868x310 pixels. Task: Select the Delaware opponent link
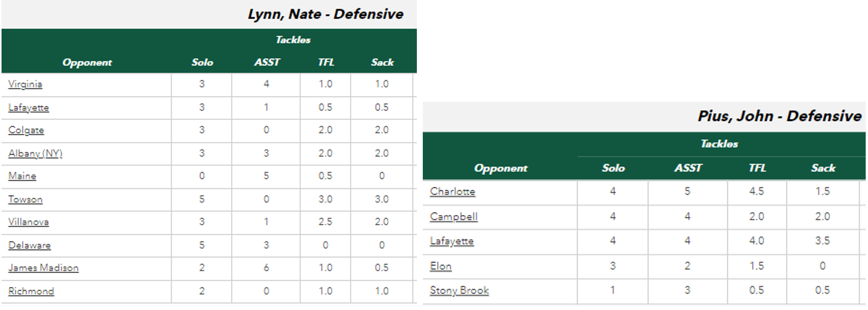[x=30, y=245]
